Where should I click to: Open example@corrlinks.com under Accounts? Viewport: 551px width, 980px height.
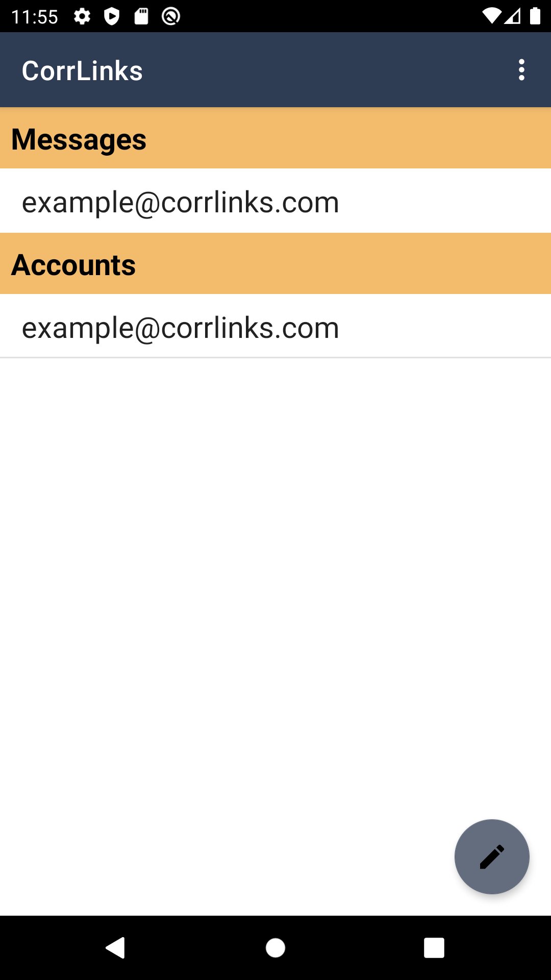pos(181,327)
